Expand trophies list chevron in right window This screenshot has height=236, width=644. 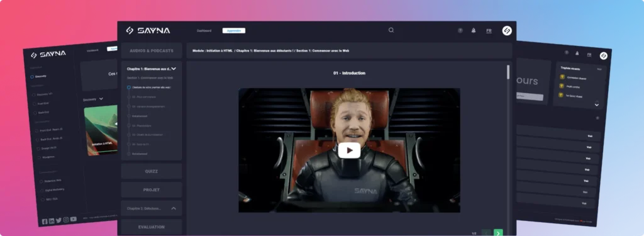pyautogui.click(x=597, y=105)
